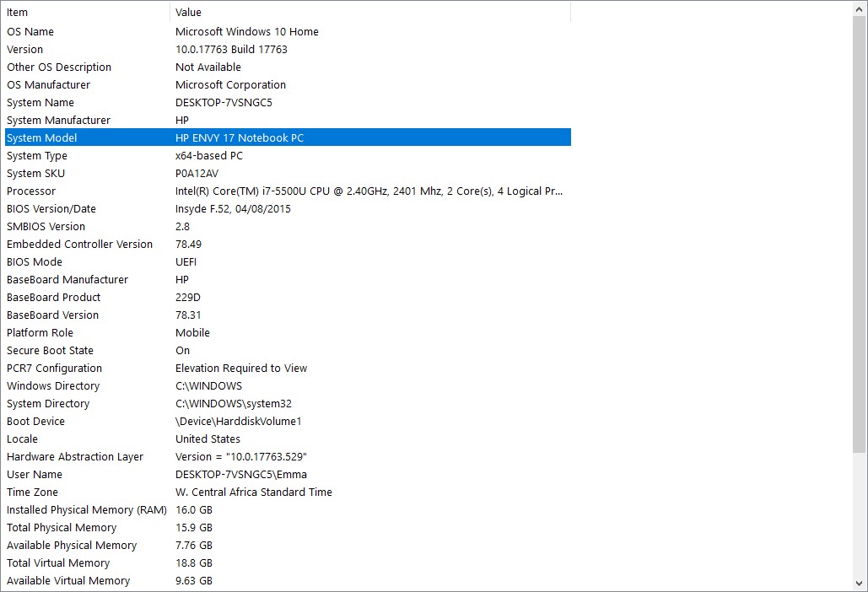Click the 10.0.17763 Build 17763 value
The width and height of the screenshot is (868, 592).
231,49
